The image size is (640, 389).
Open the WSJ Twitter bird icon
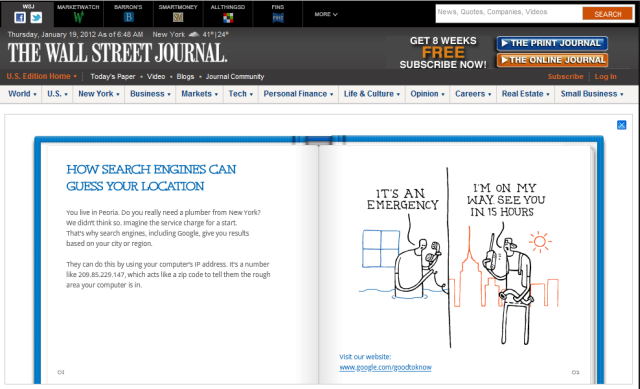(36, 18)
